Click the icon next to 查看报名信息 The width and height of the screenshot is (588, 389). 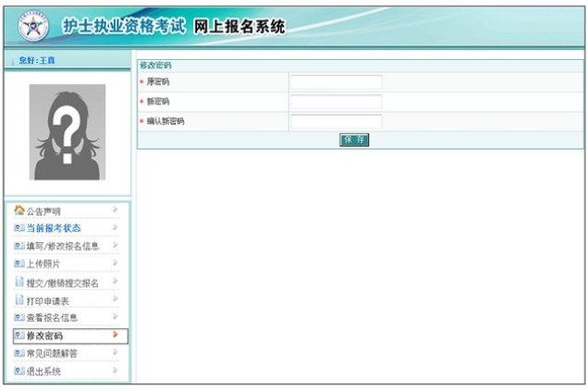19,318
